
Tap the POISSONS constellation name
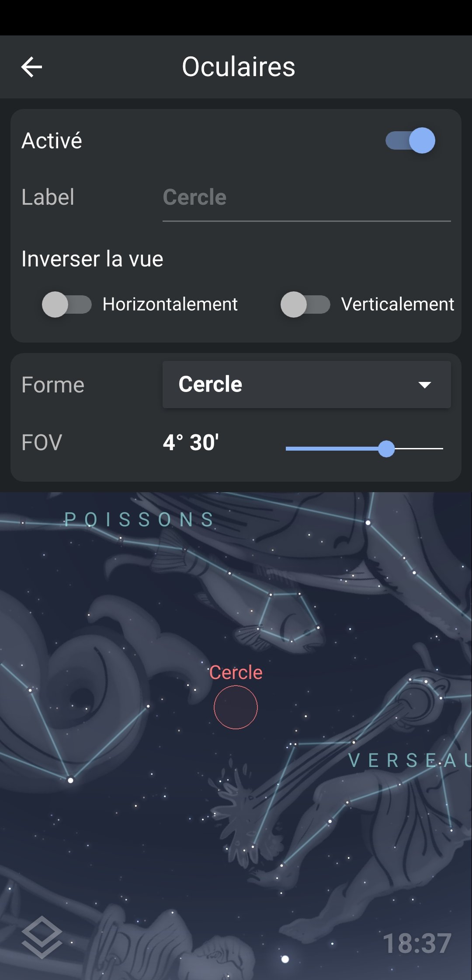point(139,520)
